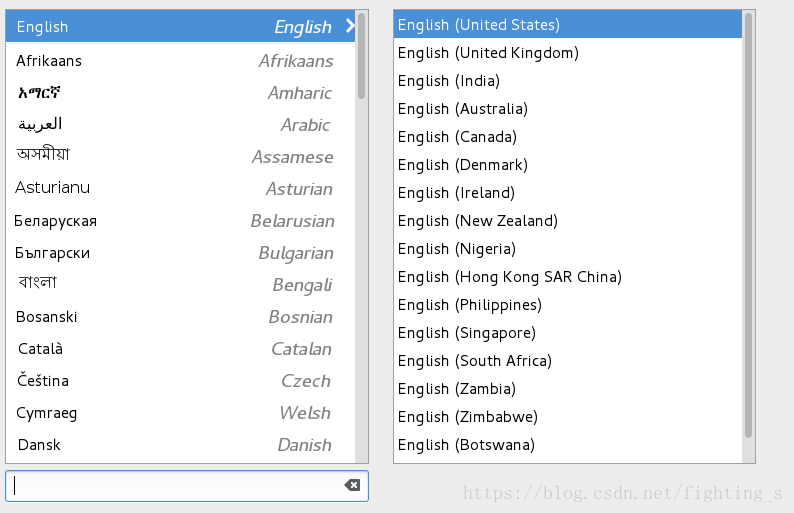The image size is (794, 513).
Task: Choose English (United Kingdom) locale
Action: 568,53
